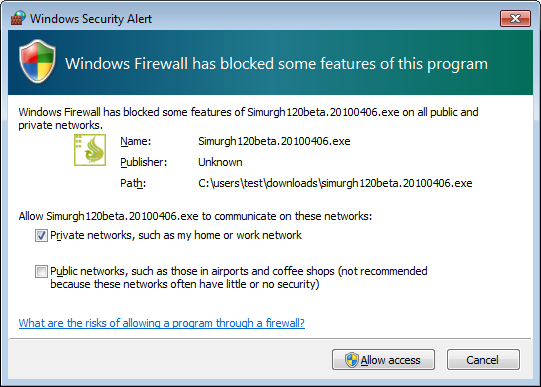Click the firewall brick-wall icon in title bar

point(18,18)
